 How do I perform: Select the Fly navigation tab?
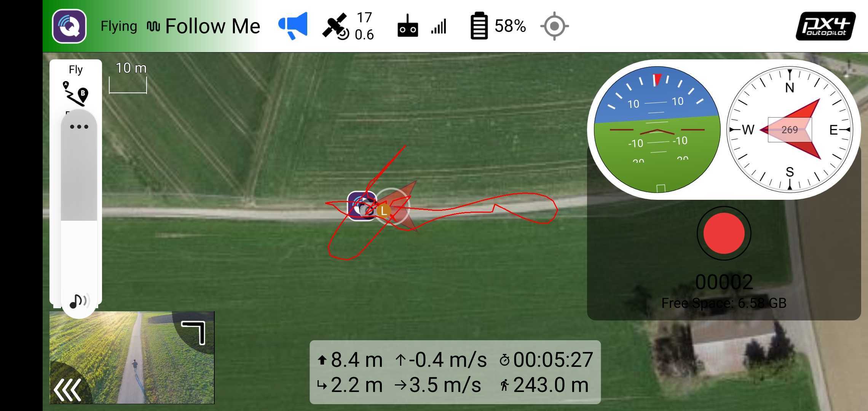(76, 68)
